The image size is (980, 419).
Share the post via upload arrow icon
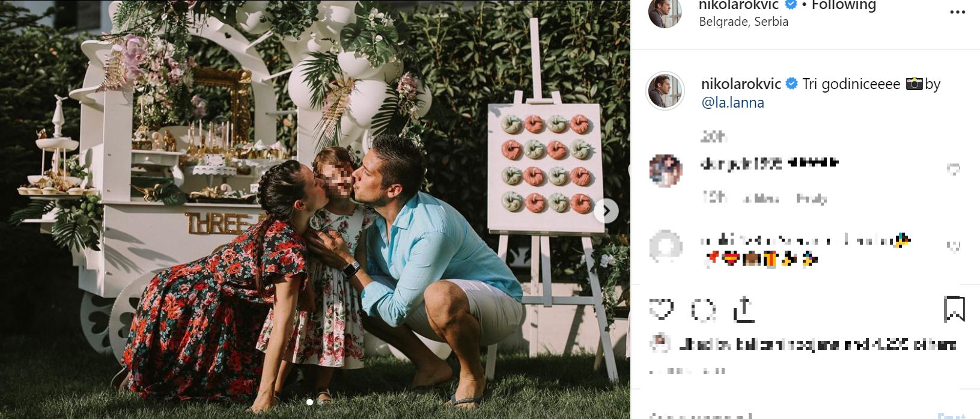744,310
